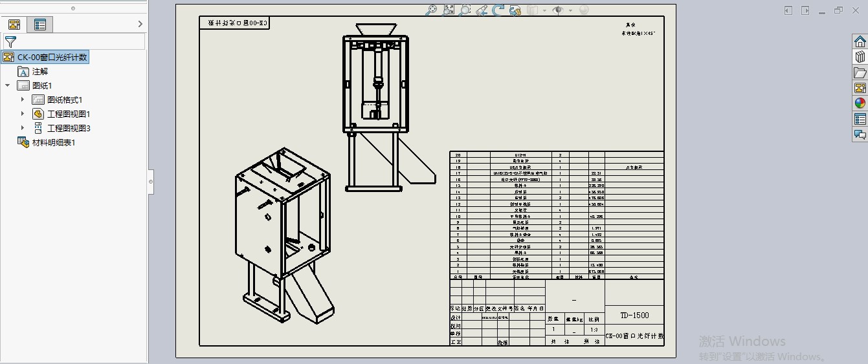
Task: Click the Rotate View arrow icon
Action: (498, 10)
